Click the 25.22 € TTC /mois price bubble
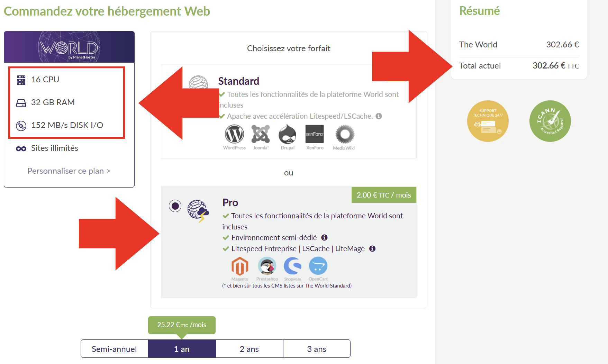 coord(182,325)
